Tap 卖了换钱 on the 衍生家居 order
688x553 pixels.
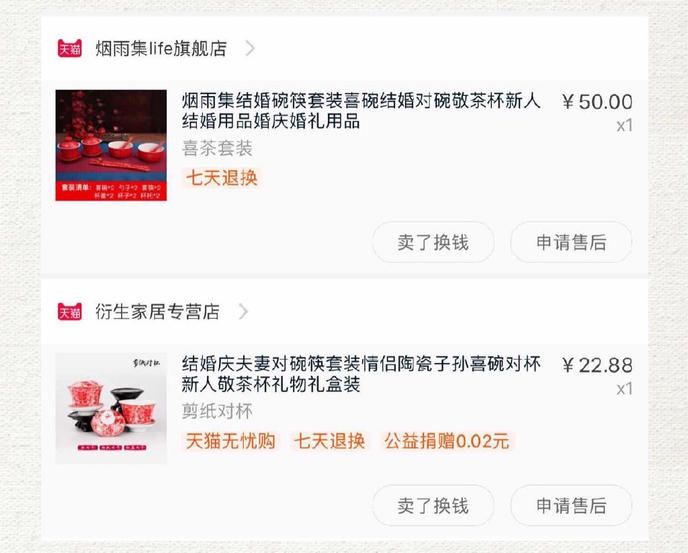433,506
